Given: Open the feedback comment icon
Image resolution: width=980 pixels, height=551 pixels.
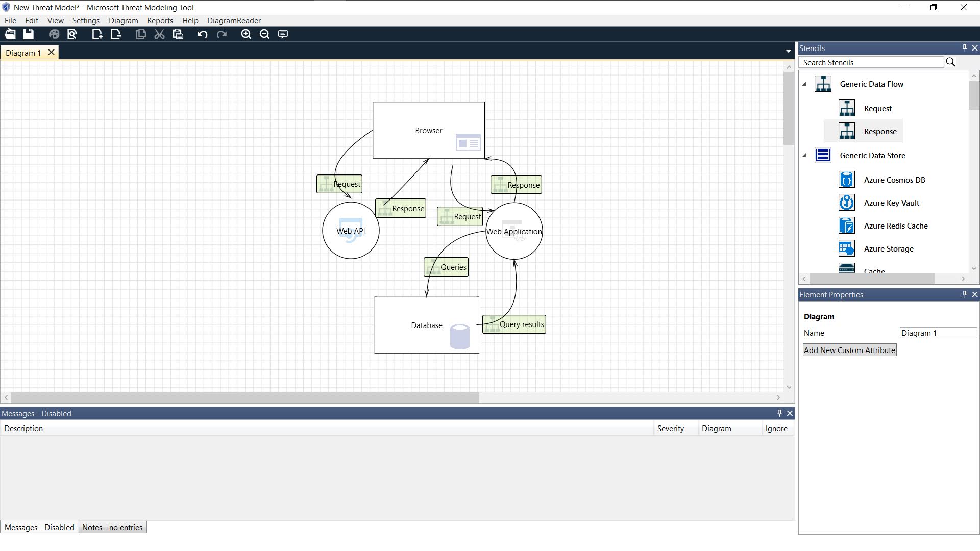Looking at the screenshot, I should [283, 34].
